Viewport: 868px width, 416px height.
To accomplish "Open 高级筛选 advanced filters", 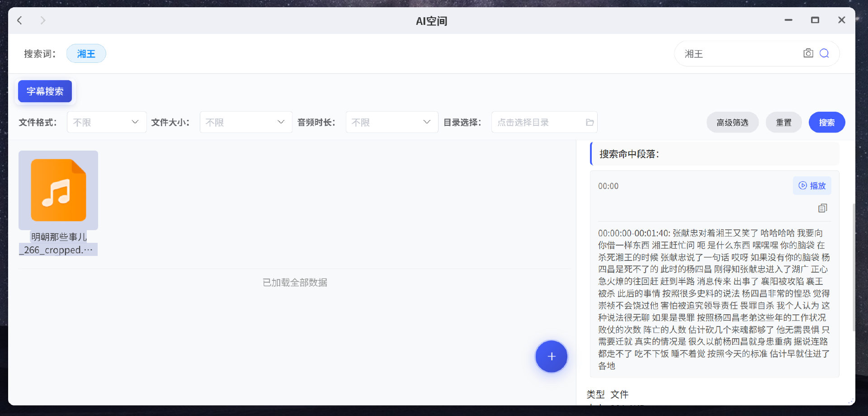I will click(732, 122).
